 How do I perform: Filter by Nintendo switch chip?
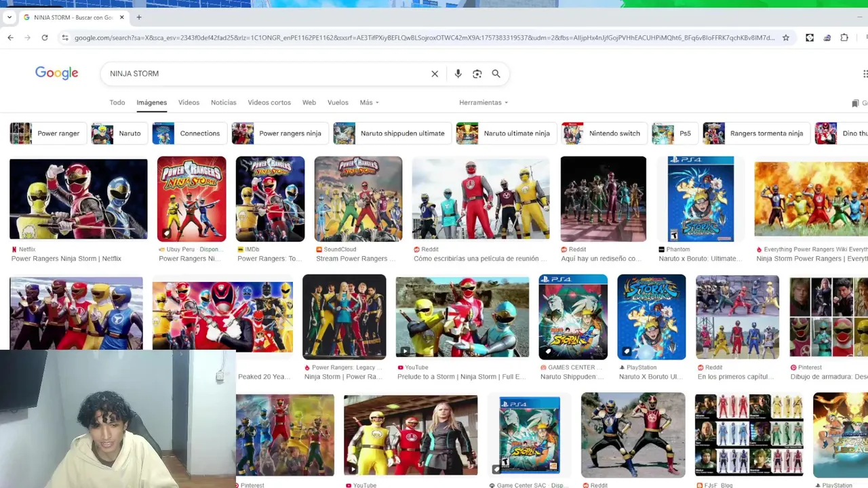click(604, 134)
